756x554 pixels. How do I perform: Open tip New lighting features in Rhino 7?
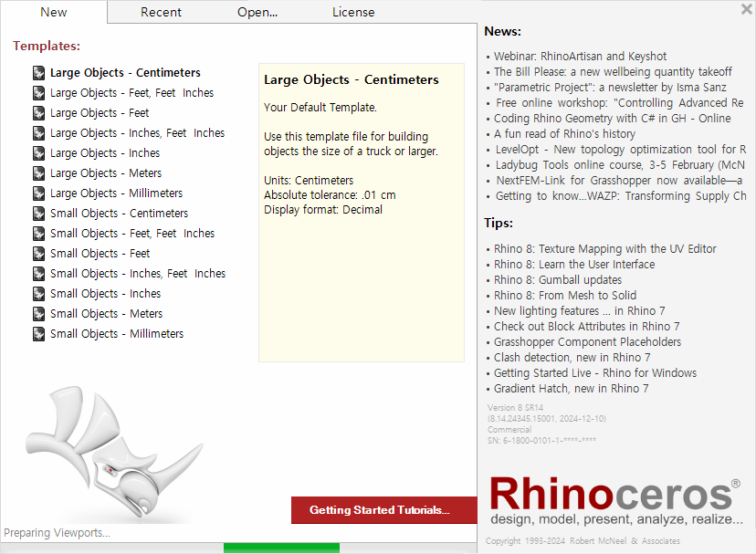(x=580, y=311)
